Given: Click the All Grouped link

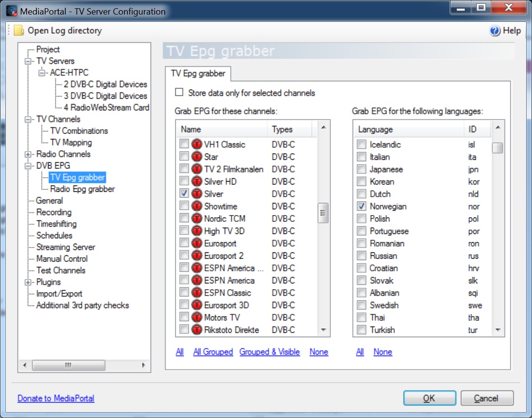Looking at the screenshot, I should pos(213,352).
